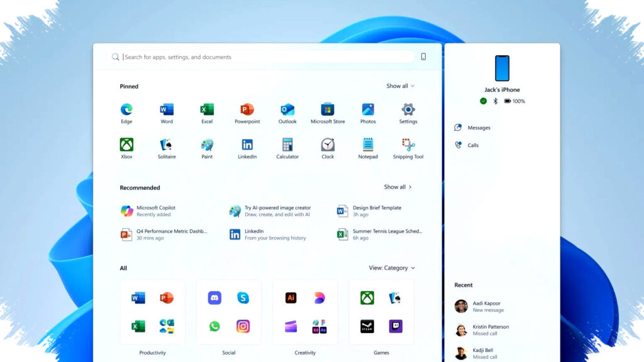Click the search apps and settings box
Image resolution: width=644 pixels, height=362 pixels.
click(x=263, y=57)
